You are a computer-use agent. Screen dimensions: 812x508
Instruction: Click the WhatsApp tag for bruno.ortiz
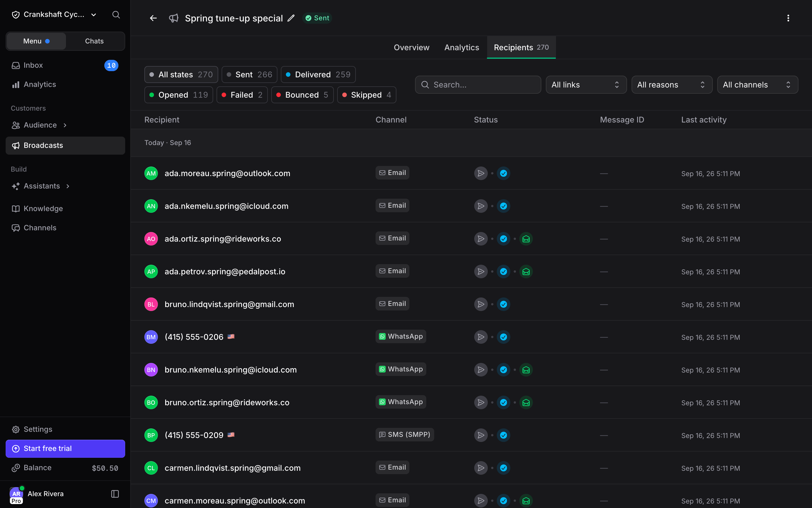(x=401, y=402)
